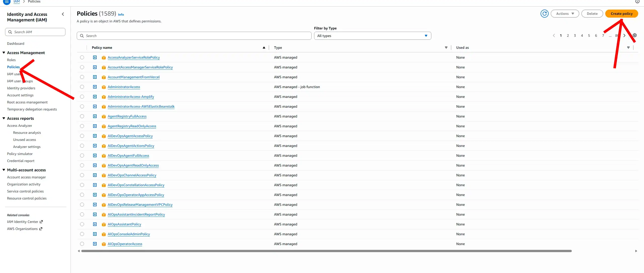Collapse the Multi-account access section
This screenshot has width=644, height=273.
click(x=4, y=170)
